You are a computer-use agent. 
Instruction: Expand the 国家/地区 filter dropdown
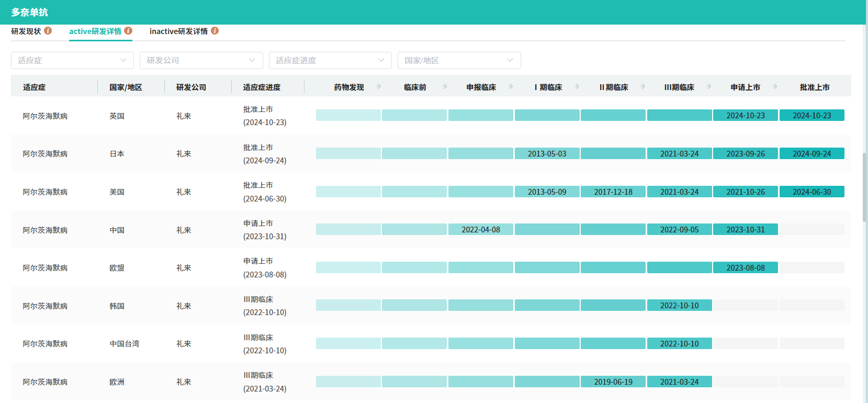pos(459,61)
